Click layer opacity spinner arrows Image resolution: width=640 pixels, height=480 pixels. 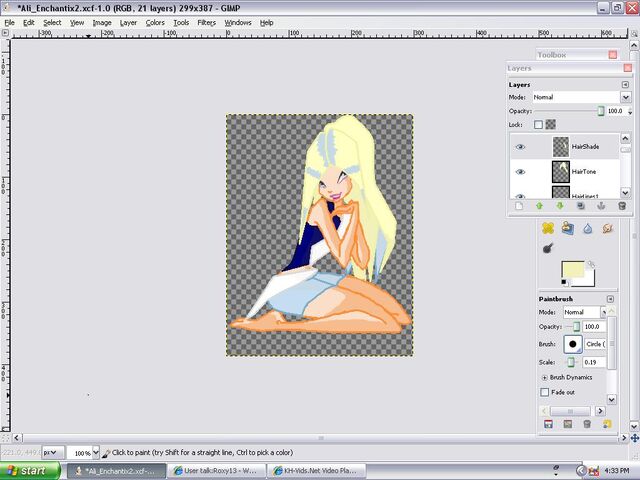pos(630,111)
